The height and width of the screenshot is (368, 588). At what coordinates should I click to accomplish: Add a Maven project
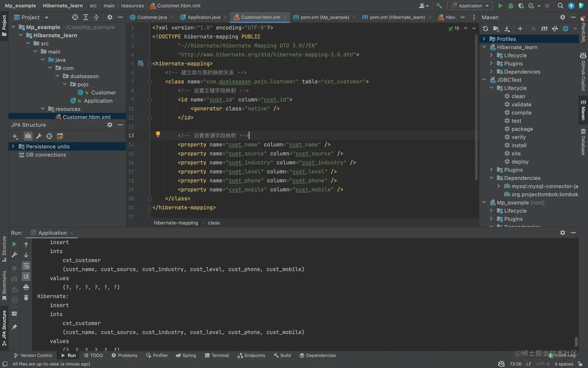point(520,28)
